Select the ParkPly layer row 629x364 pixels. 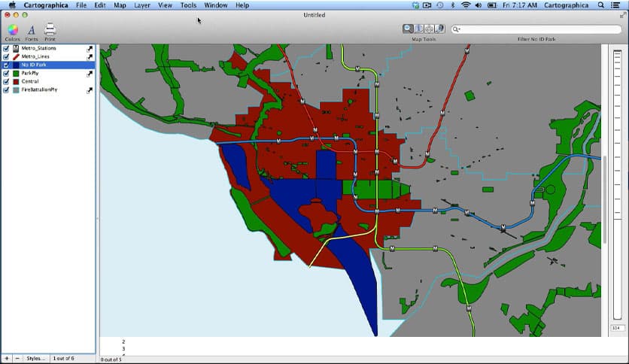pos(48,74)
